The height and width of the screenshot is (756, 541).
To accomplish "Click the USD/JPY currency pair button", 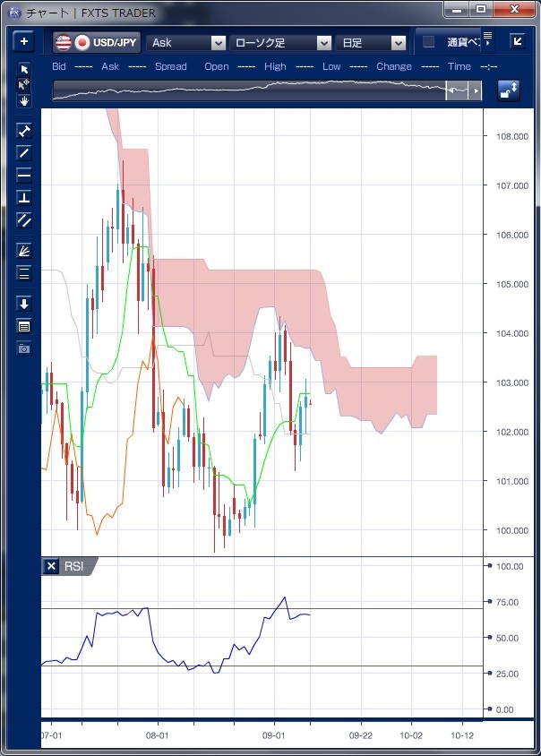I will 97,42.
